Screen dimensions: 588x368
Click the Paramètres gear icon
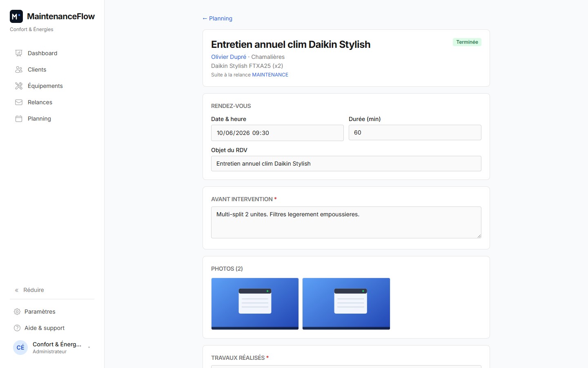point(17,312)
